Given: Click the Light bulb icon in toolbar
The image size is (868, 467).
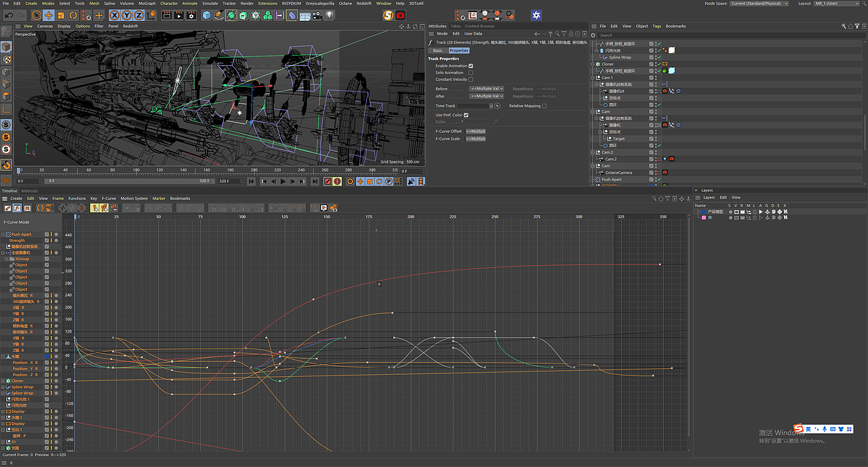Looking at the screenshot, I should 330,15.
